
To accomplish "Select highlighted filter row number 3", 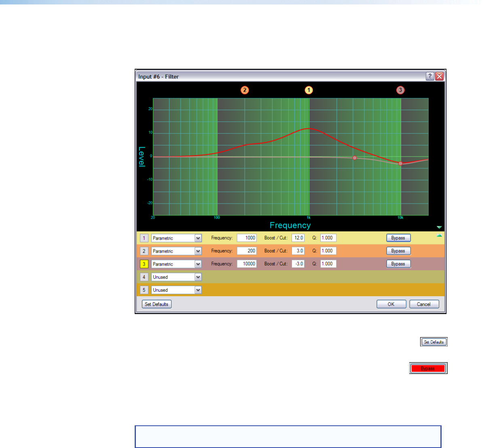I will [144, 264].
